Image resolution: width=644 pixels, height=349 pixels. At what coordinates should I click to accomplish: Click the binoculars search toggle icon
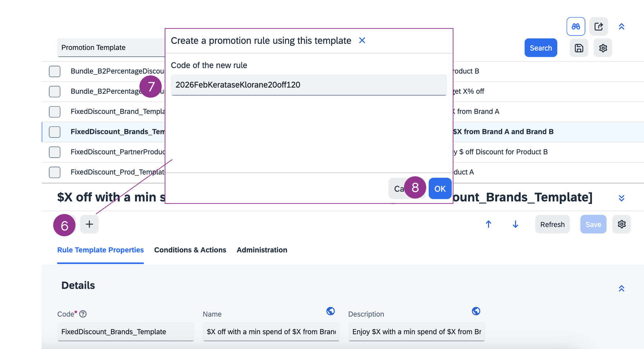click(x=576, y=27)
